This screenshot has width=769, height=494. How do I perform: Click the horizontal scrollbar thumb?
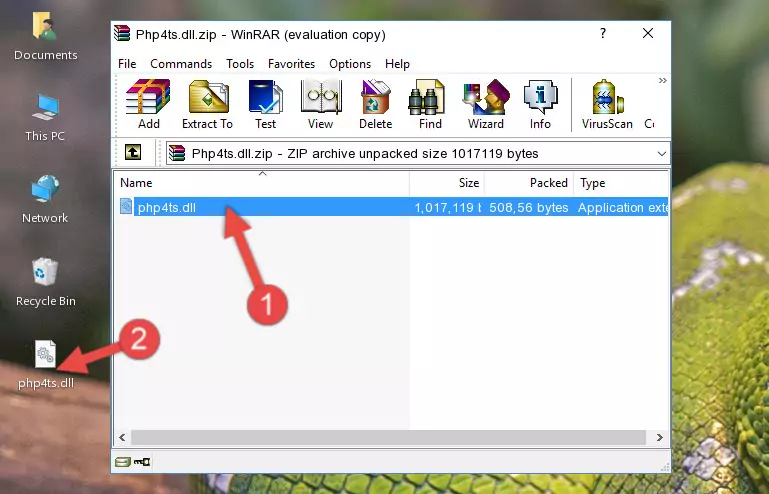(x=388, y=437)
